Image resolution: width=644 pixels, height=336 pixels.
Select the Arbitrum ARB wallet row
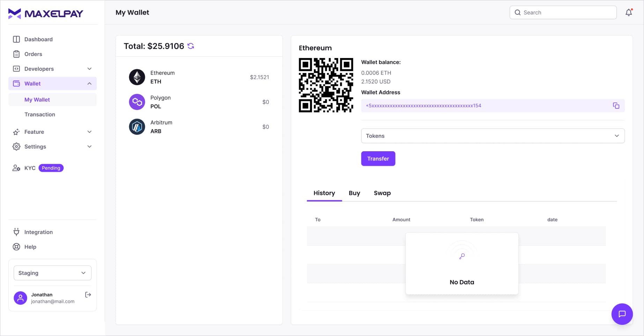coord(199,127)
